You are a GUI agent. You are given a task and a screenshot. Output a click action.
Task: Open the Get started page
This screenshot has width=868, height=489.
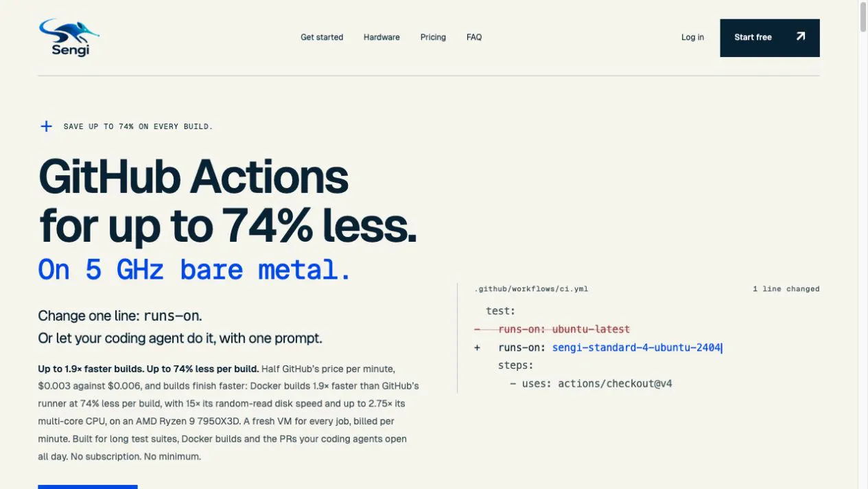tap(322, 37)
